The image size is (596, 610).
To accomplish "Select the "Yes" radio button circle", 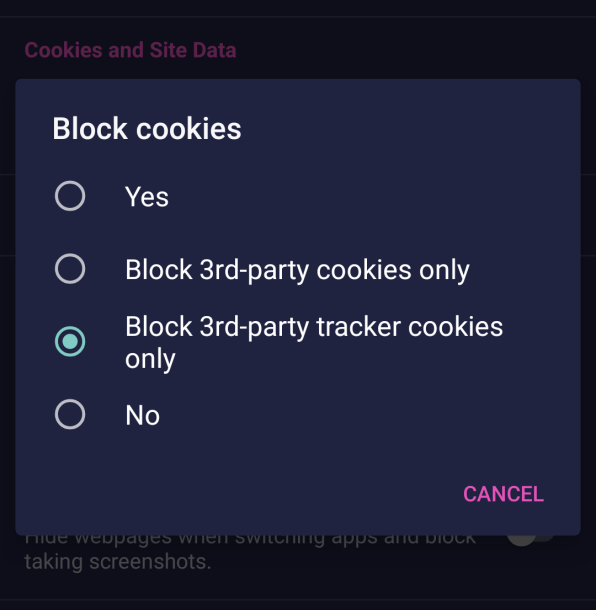I will [x=70, y=196].
